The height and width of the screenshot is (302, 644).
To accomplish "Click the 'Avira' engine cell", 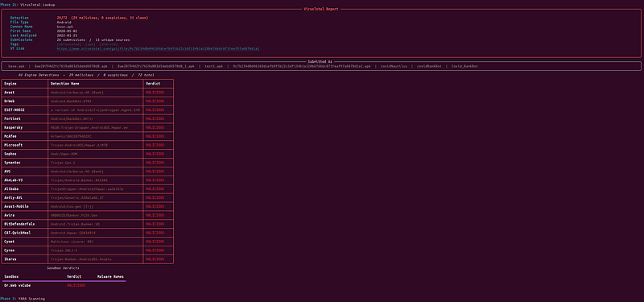I will click(x=25, y=215).
